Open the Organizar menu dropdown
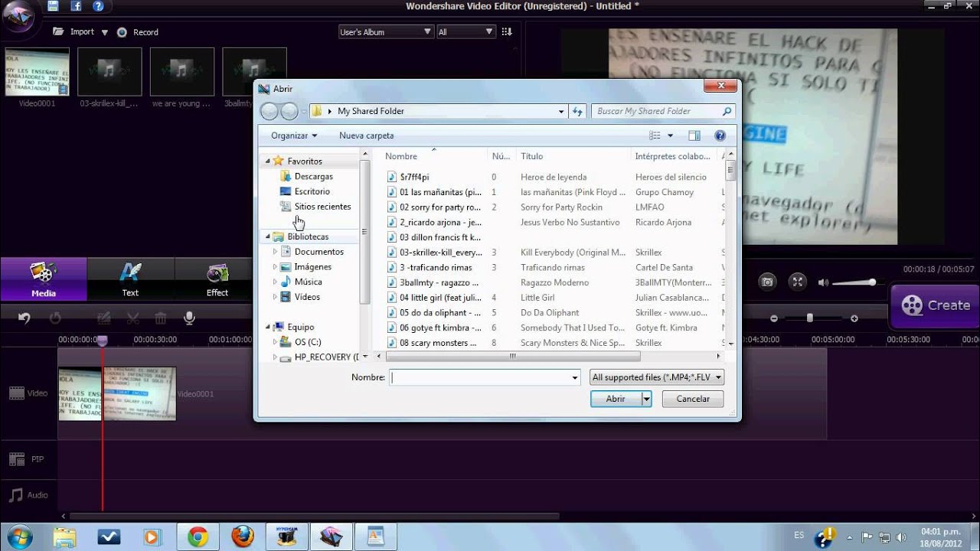980x551 pixels. [x=294, y=135]
